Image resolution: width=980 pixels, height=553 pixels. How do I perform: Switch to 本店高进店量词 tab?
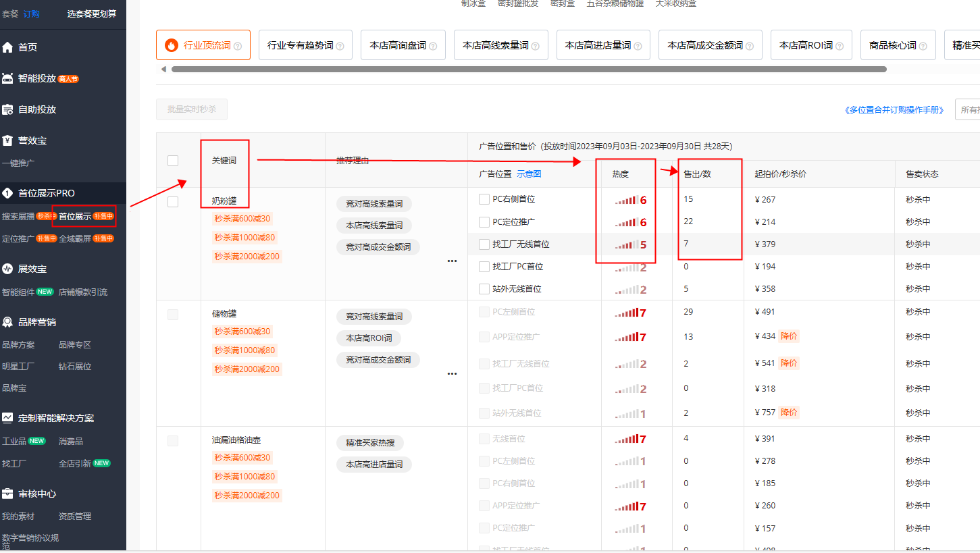(603, 45)
